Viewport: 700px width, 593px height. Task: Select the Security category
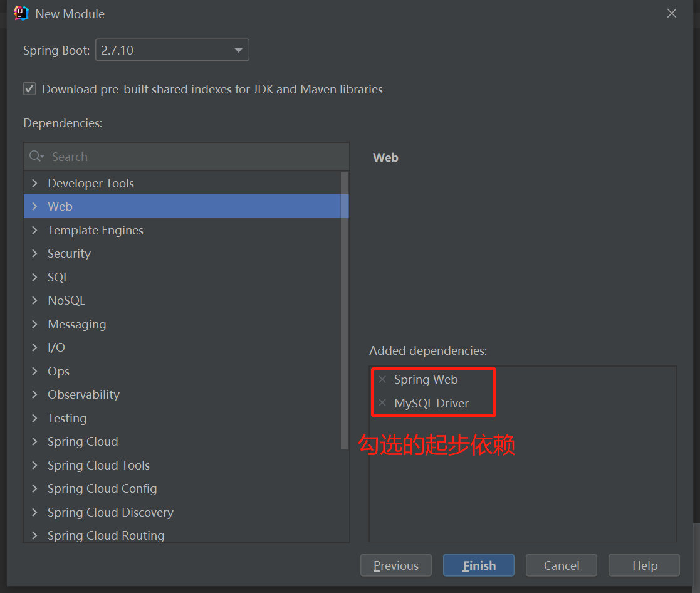(69, 253)
